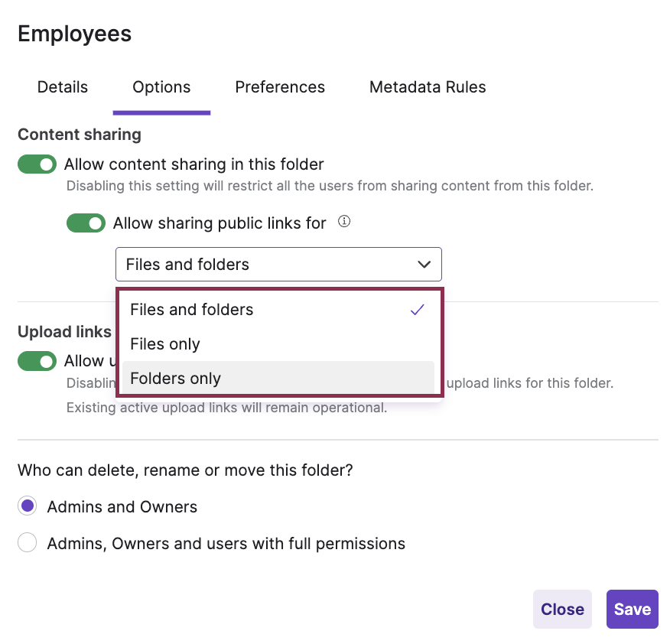Viewport: 670px width, 644px height.
Task: Click the info icon beside public links setting
Action: coord(344,223)
